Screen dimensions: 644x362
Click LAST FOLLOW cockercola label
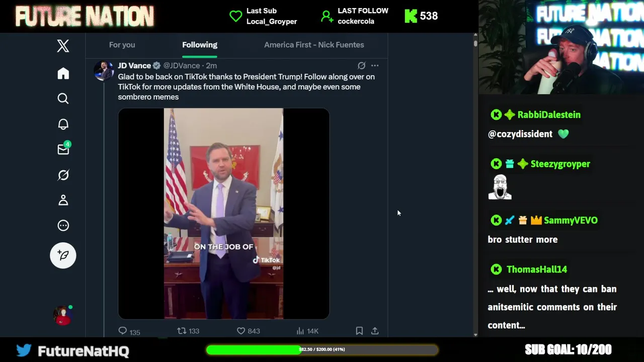click(363, 16)
